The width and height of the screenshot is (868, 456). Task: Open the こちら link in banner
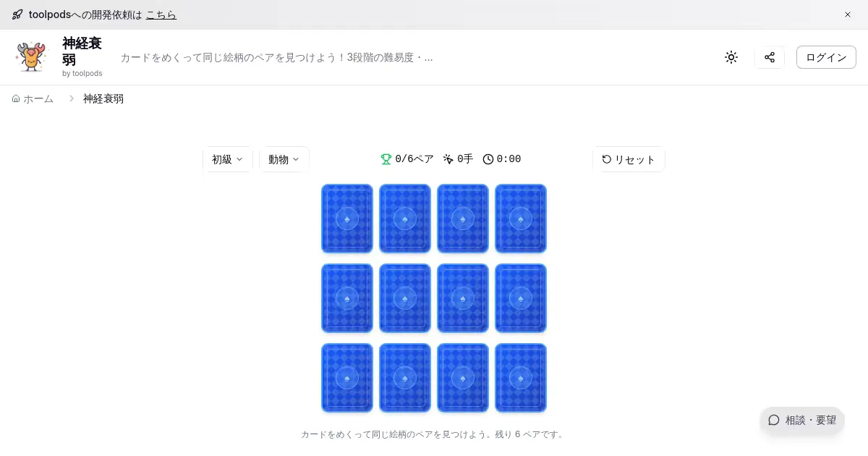(161, 14)
